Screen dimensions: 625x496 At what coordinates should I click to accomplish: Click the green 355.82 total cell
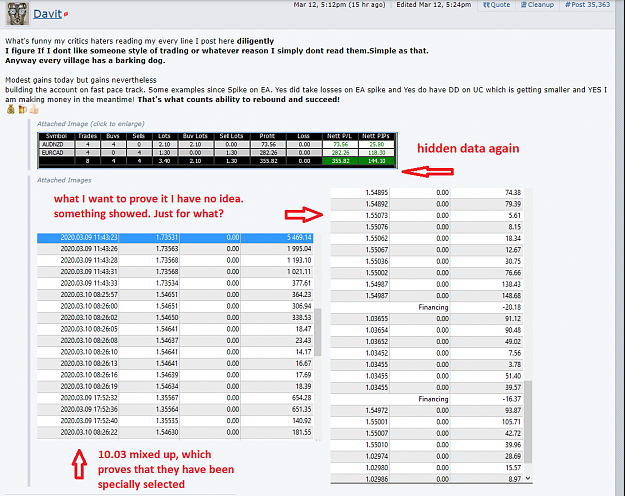pyautogui.click(x=340, y=161)
